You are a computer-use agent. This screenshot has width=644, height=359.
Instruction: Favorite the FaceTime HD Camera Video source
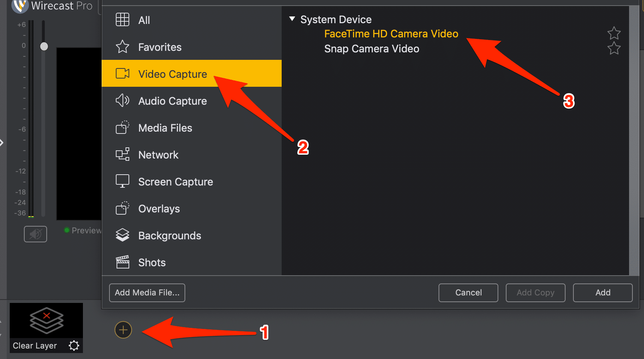[x=614, y=33]
